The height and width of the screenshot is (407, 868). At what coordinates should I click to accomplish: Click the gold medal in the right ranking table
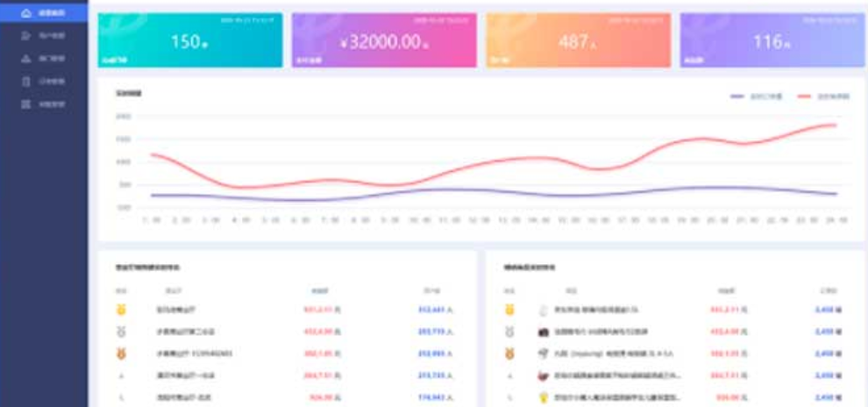click(509, 309)
